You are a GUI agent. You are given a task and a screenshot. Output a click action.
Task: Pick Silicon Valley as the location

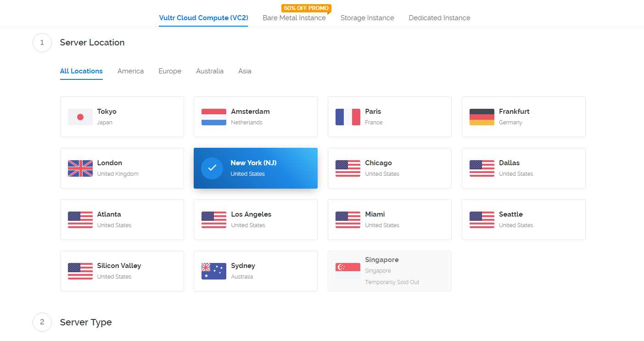(x=122, y=271)
